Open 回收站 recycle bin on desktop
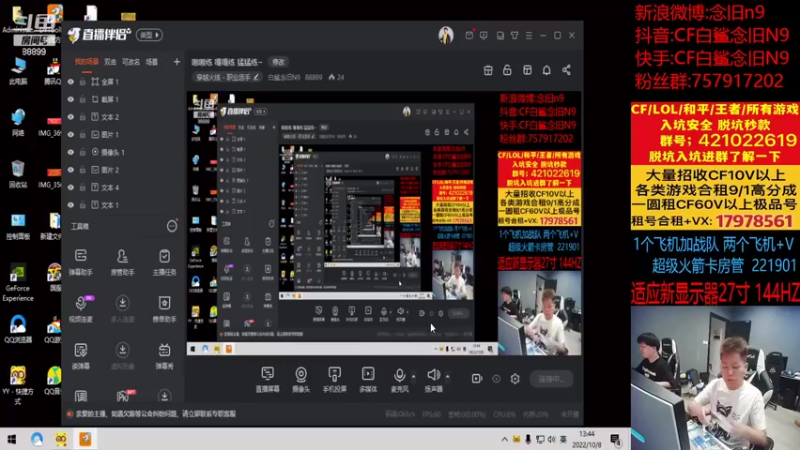 click(18, 173)
